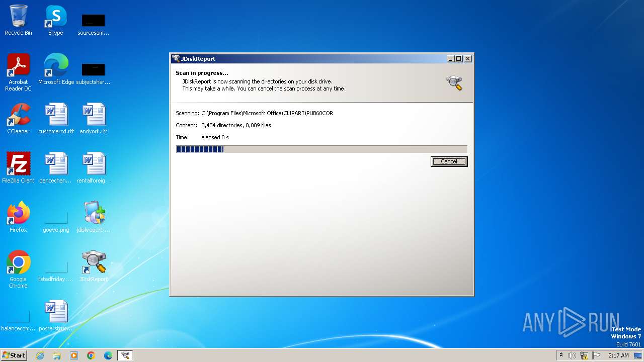Click JDiskReport taskbar button

[x=125, y=355]
